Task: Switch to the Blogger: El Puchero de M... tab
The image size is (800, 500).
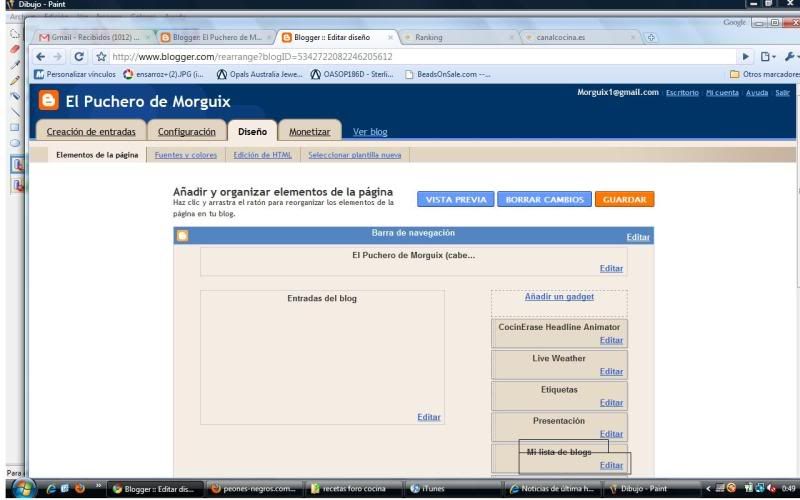Action: pos(216,37)
